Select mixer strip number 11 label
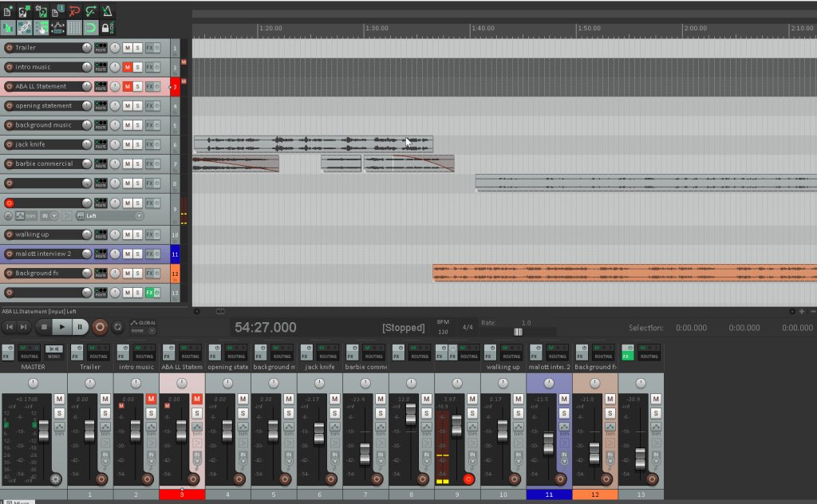This screenshot has width=817, height=504. point(549,494)
